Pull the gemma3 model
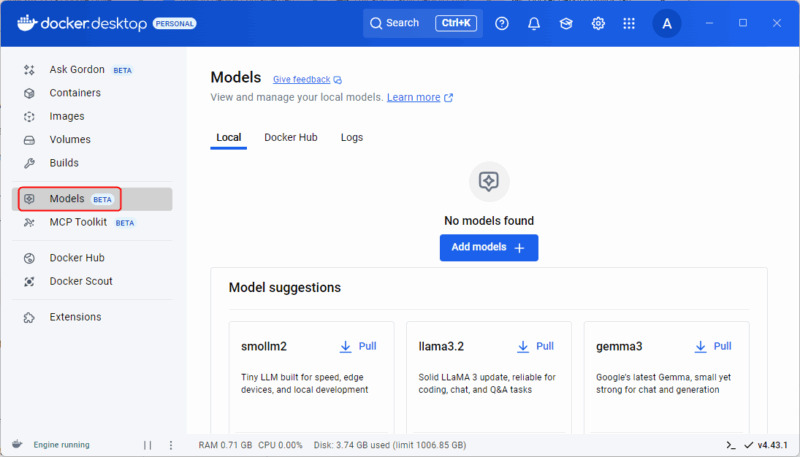The width and height of the screenshot is (800, 457). [x=713, y=346]
